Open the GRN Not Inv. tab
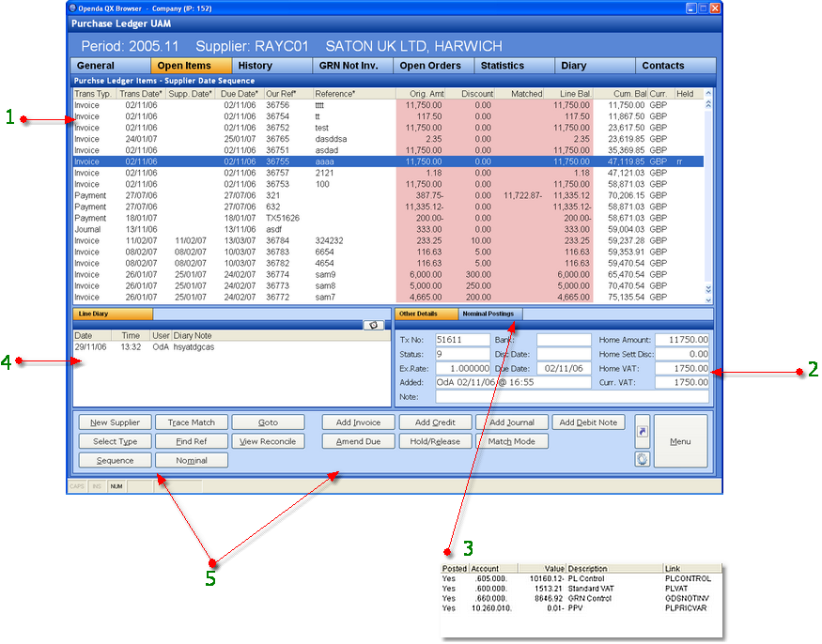822x644 pixels. click(353, 66)
